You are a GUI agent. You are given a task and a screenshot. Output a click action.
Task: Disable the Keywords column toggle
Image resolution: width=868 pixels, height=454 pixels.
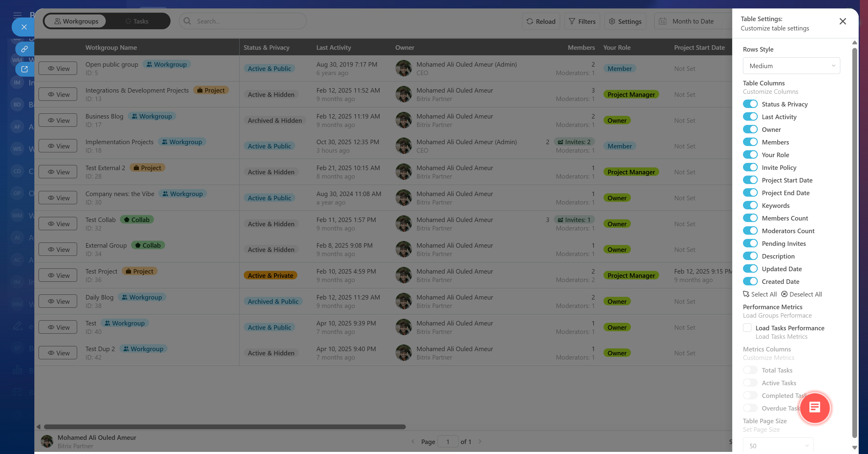point(750,205)
